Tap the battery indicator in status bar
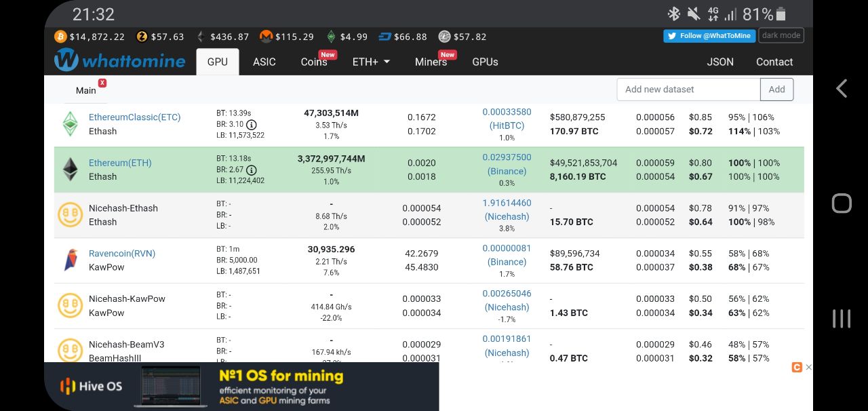This screenshot has height=411, width=868. coord(781,14)
